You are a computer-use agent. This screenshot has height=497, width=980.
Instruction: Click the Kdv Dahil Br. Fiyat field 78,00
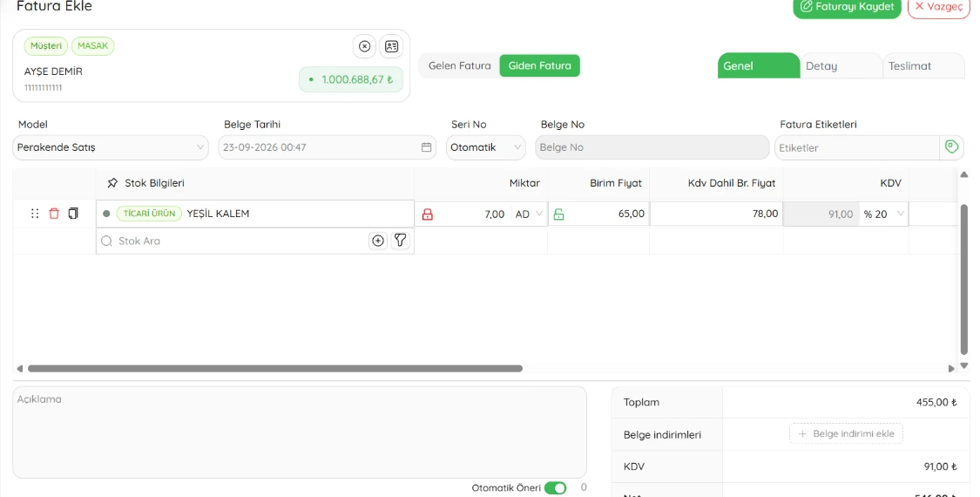tap(716, 214)
